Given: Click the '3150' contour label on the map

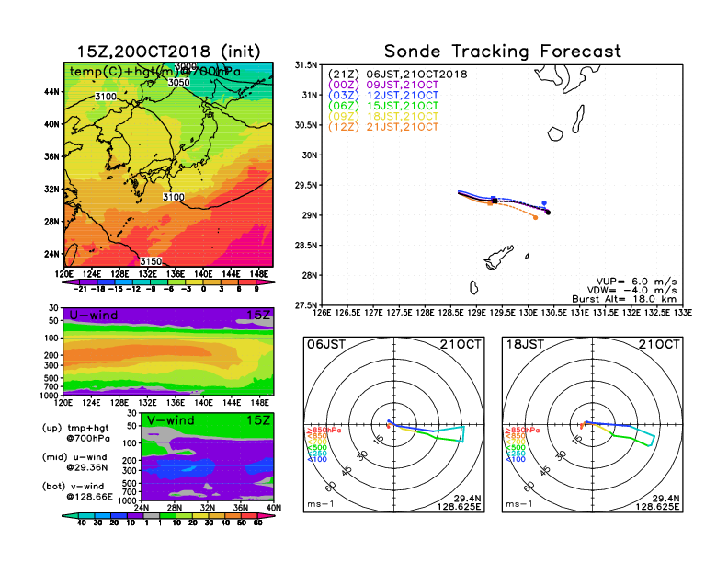Looking at the screenshot, I should click(x=151, y=261).
